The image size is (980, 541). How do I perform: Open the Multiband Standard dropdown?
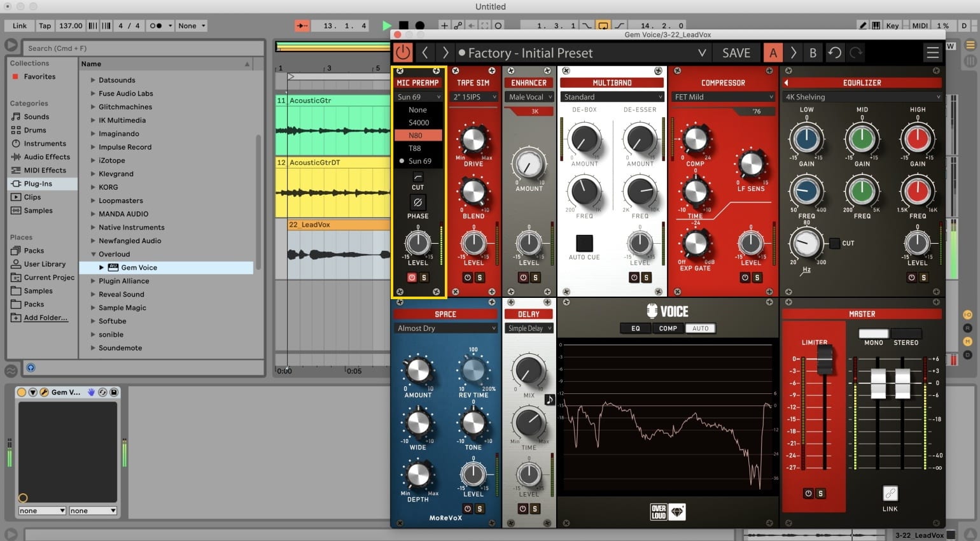tap(612, 97)
